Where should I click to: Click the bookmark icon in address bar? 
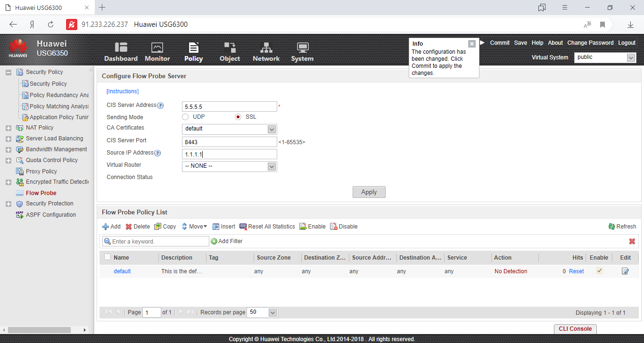(603, 24)
